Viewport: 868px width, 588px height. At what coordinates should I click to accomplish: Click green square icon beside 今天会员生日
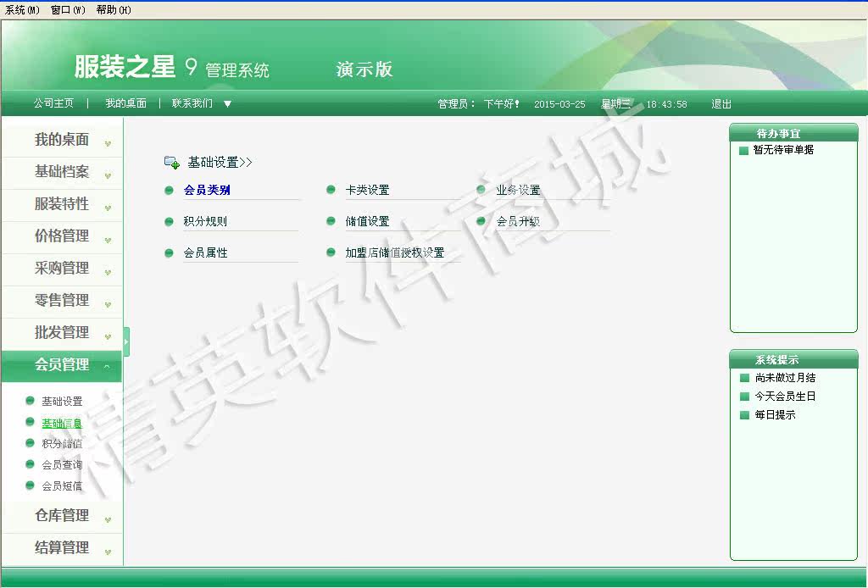coord(744,397)
